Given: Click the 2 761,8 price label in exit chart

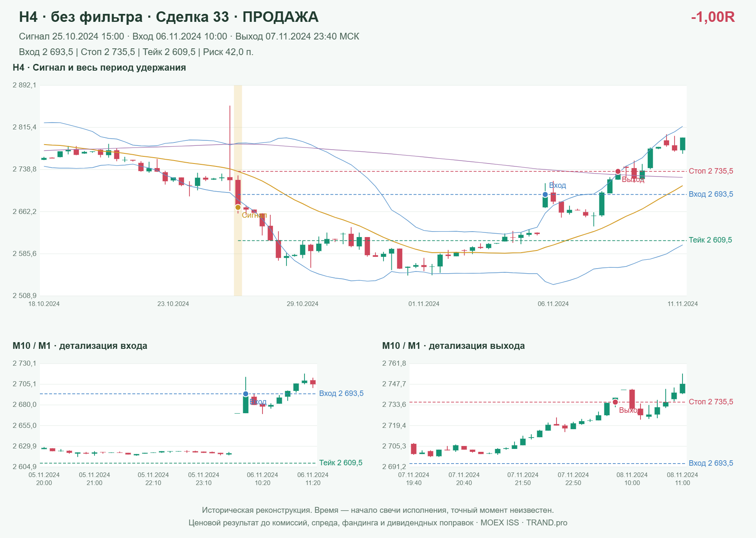Looking at the screenshot, I should point(394,364).
